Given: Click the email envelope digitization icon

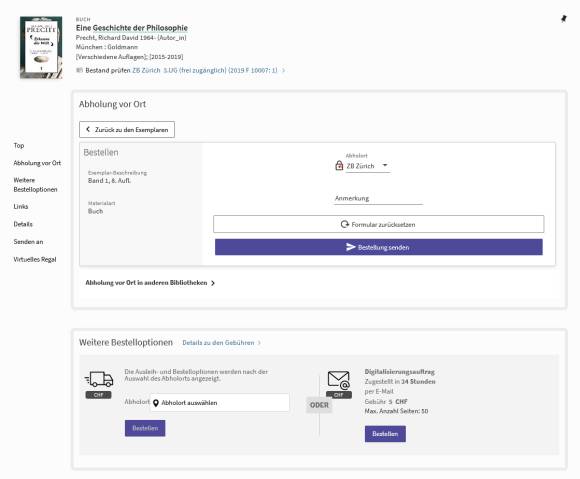Looking at the screenshot, I should 338,380.
